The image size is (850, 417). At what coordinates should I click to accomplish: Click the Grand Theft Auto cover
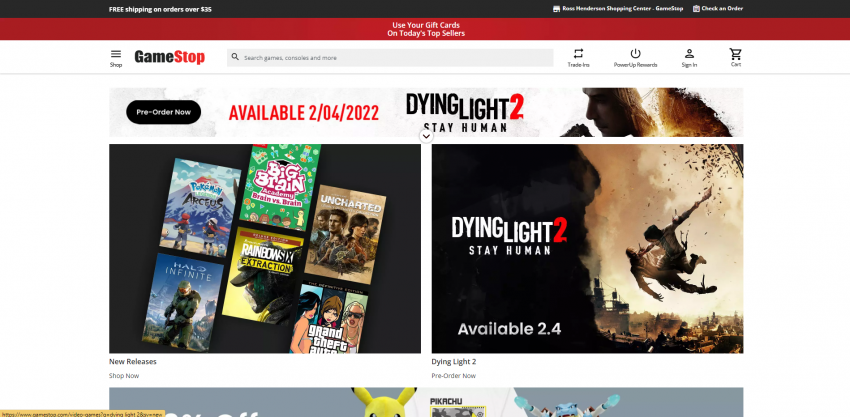pos(329,318)
